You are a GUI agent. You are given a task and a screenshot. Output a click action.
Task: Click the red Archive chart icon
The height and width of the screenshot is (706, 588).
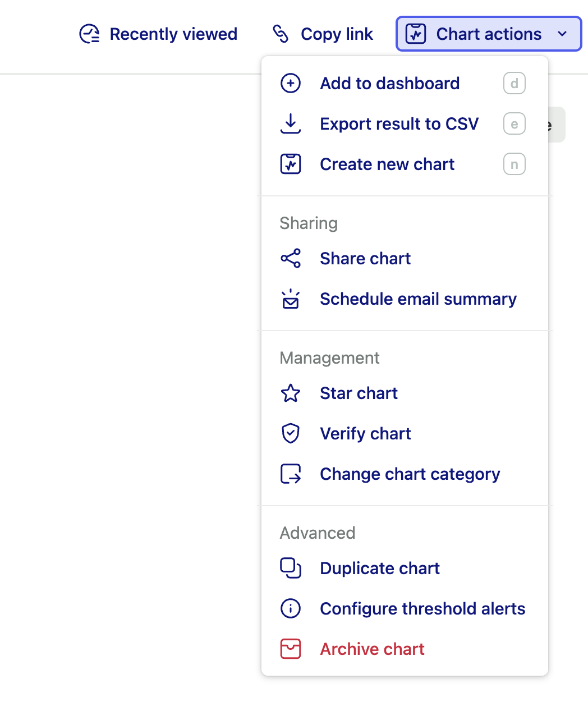(291, 649)
